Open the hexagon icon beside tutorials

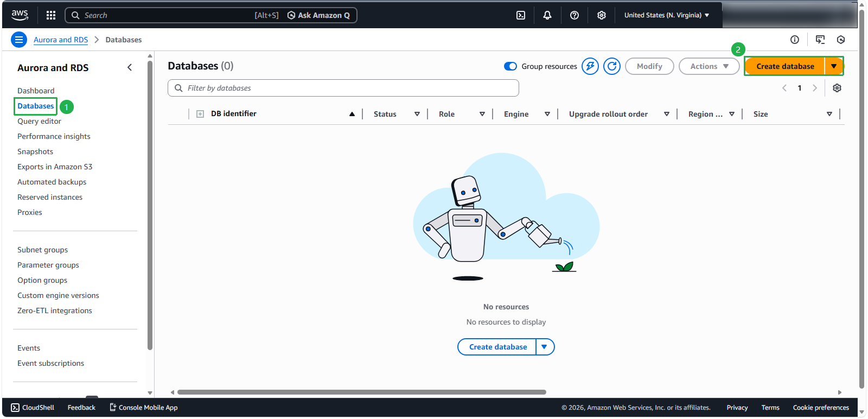[841, 40]
